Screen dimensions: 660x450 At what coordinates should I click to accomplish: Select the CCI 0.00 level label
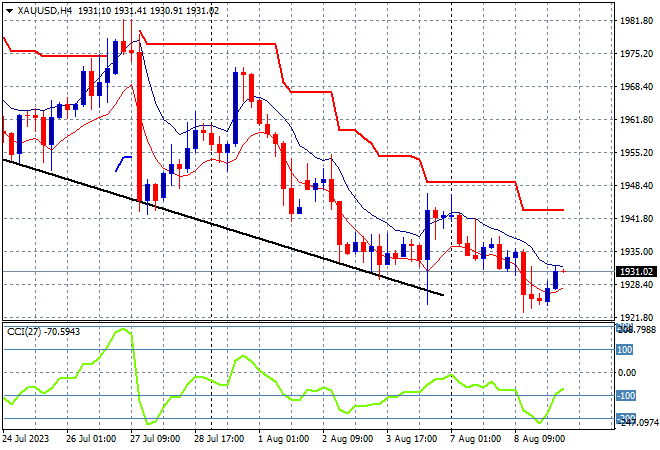coord(627,373)
